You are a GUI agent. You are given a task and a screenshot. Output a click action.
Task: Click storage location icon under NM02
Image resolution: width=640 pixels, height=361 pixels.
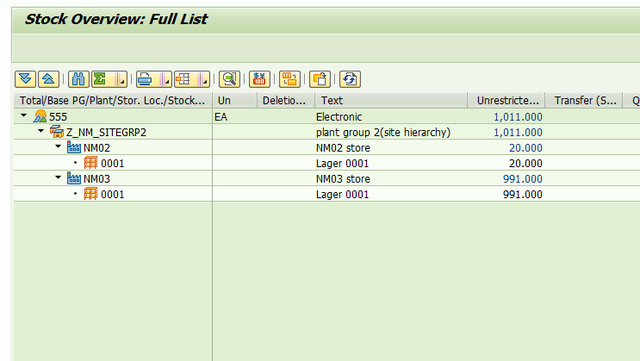91,163
